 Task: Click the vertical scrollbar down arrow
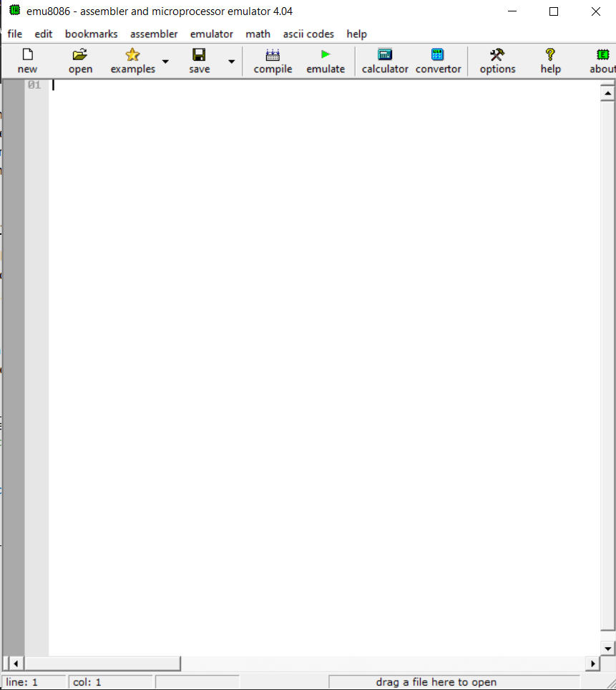(x=607, y=648)
